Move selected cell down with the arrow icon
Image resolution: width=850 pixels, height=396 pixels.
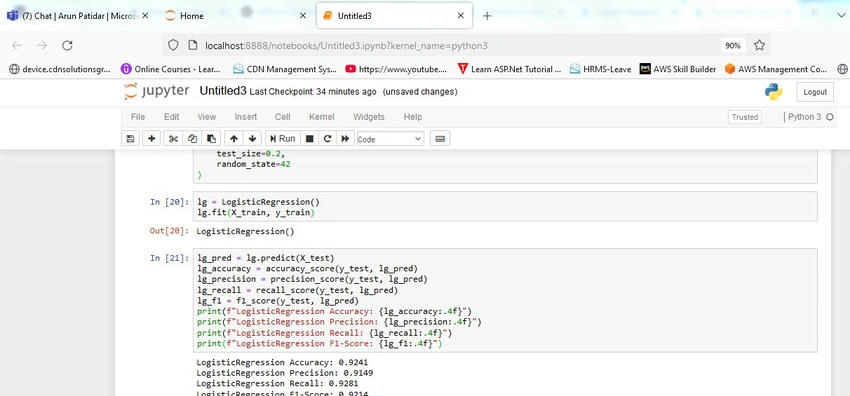pos(252,139)
